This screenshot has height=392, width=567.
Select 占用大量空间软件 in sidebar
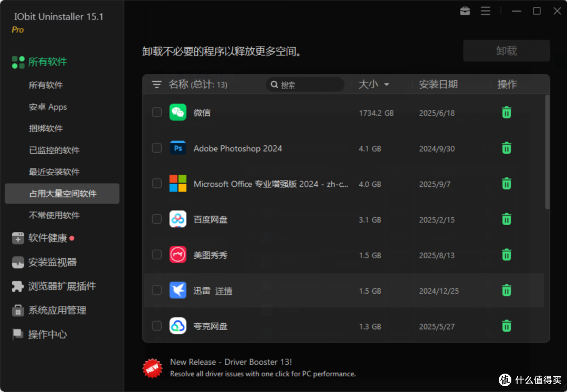pos(62,194)
